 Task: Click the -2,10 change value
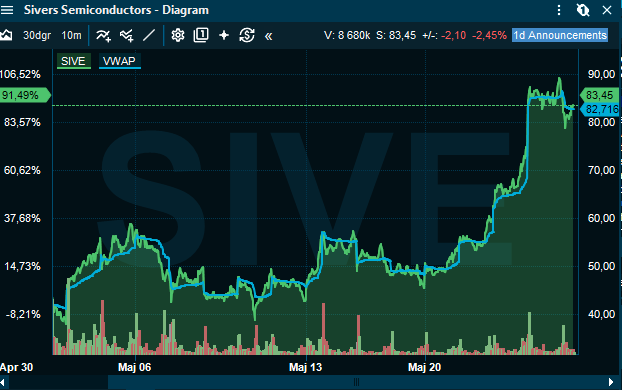[x=453, y=35]
